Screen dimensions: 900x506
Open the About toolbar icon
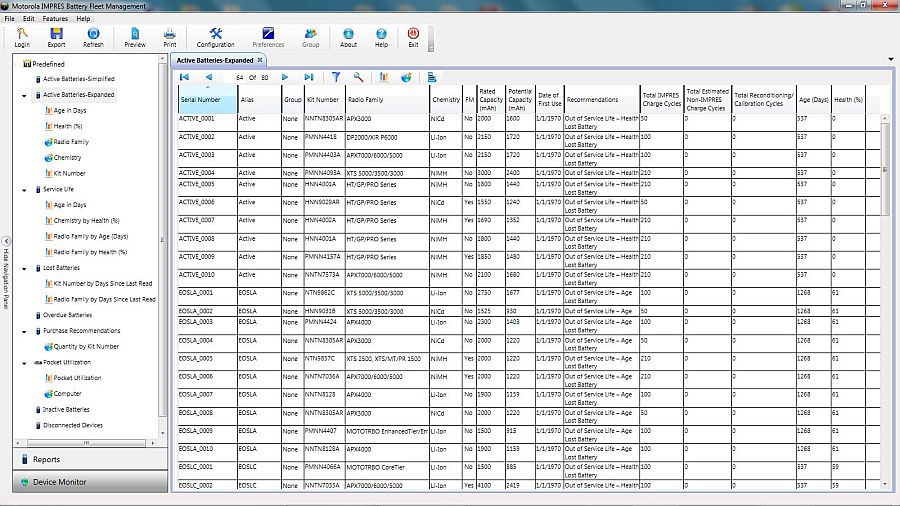[348, 37]
